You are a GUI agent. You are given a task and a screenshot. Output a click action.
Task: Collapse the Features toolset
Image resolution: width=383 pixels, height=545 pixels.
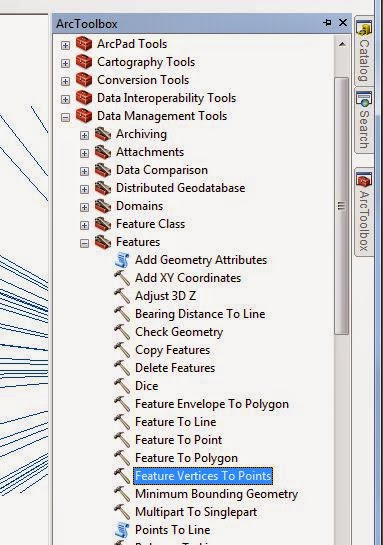click(x=84, y=243)
